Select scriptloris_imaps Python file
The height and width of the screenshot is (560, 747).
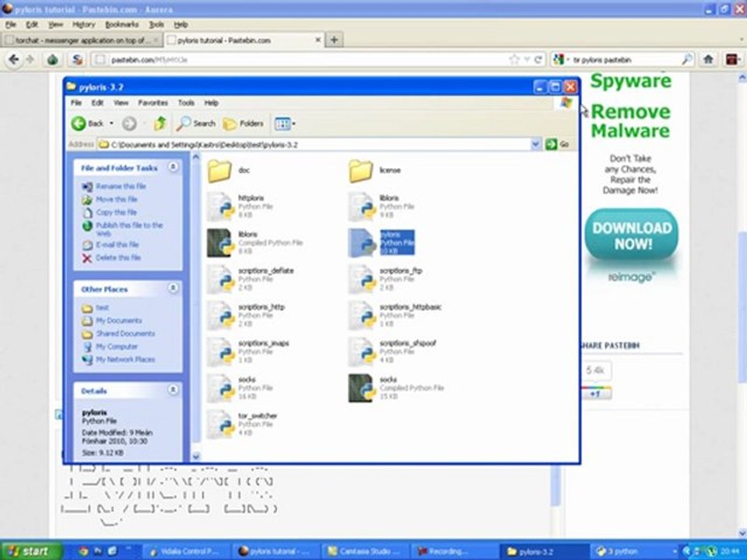coord(248,352)
